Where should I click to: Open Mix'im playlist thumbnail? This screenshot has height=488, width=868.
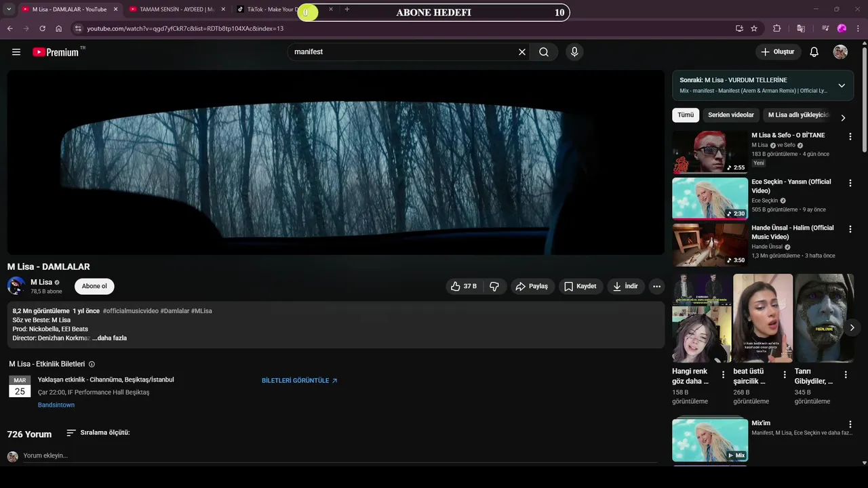tap(710, 440)
